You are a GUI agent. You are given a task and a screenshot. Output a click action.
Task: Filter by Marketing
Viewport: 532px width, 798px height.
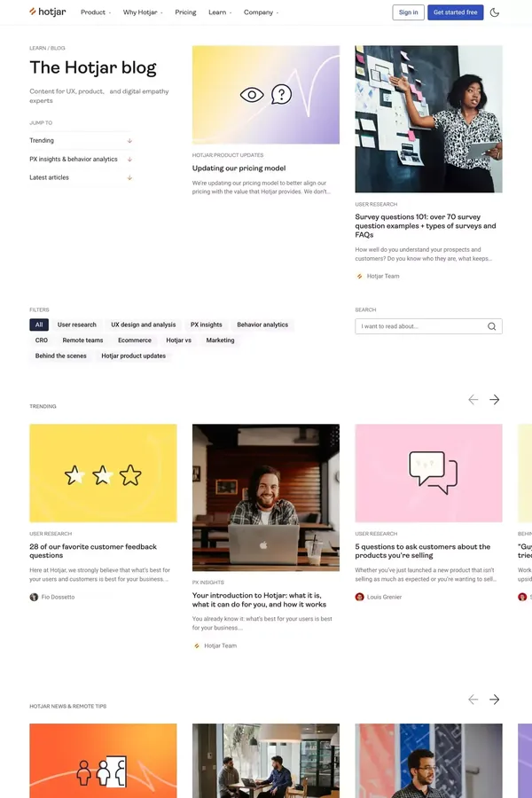coord(220,340)
